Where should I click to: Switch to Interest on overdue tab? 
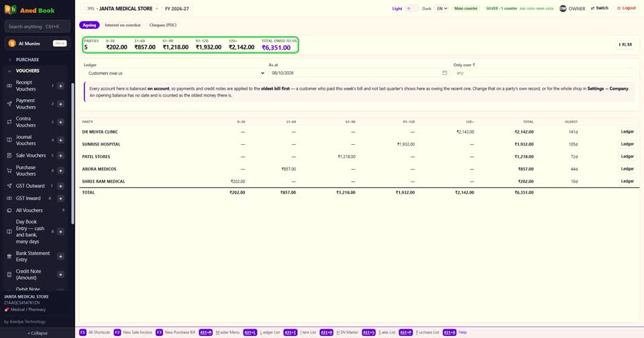122,25
